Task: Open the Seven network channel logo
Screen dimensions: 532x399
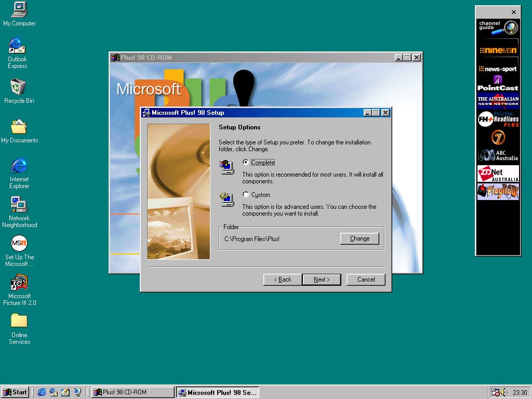Action: coord(498,137)
